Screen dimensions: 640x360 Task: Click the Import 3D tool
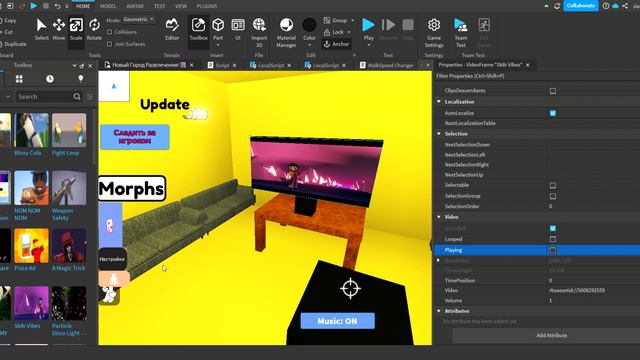pos(259,32)
